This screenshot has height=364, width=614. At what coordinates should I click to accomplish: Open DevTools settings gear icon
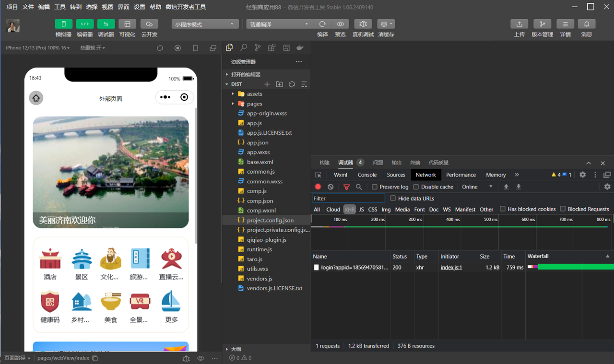click(582, 175)
